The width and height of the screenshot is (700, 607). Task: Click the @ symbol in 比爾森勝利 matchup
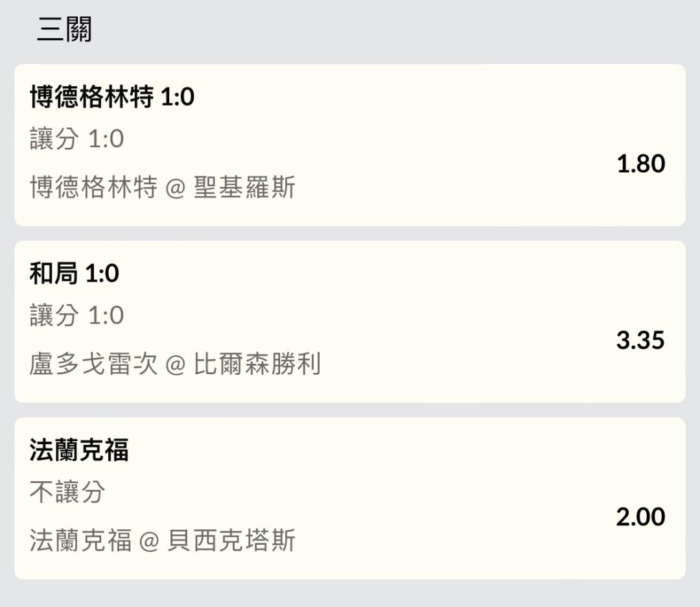pyautogui.click(x=176, y=365)
